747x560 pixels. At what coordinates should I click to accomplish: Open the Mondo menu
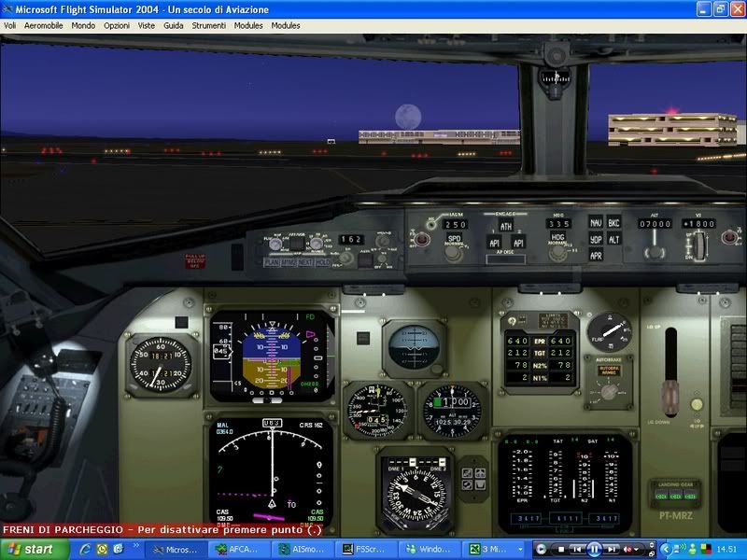pyautogui.click(x=83, y=26)
